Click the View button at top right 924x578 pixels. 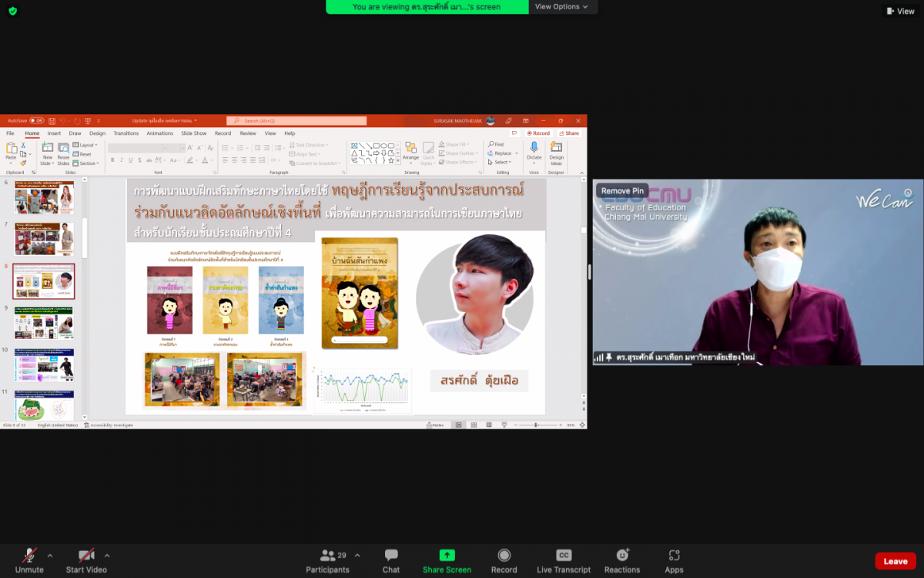tap(900, 11)
